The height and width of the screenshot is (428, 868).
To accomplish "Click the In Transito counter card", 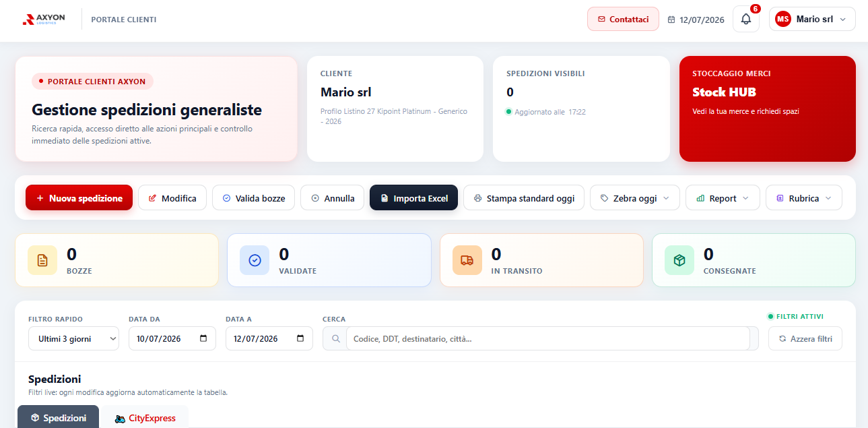I will point(542,260).
